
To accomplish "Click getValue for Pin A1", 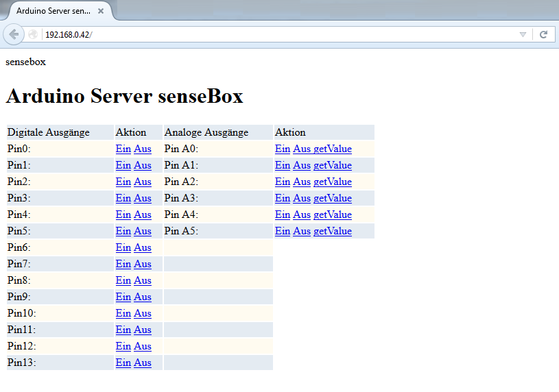I will pos(333,165).
